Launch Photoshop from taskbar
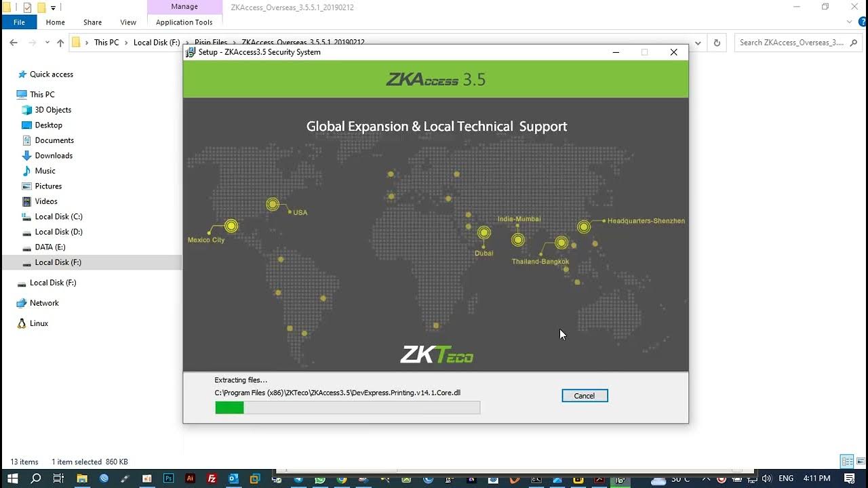 click(169, 479)
